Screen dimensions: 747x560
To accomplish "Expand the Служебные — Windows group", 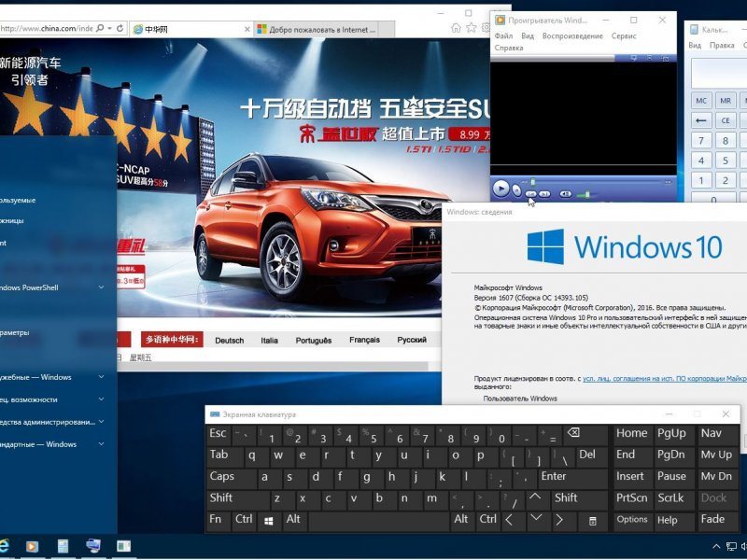I will pyautogui.click(x=102, y=377).
